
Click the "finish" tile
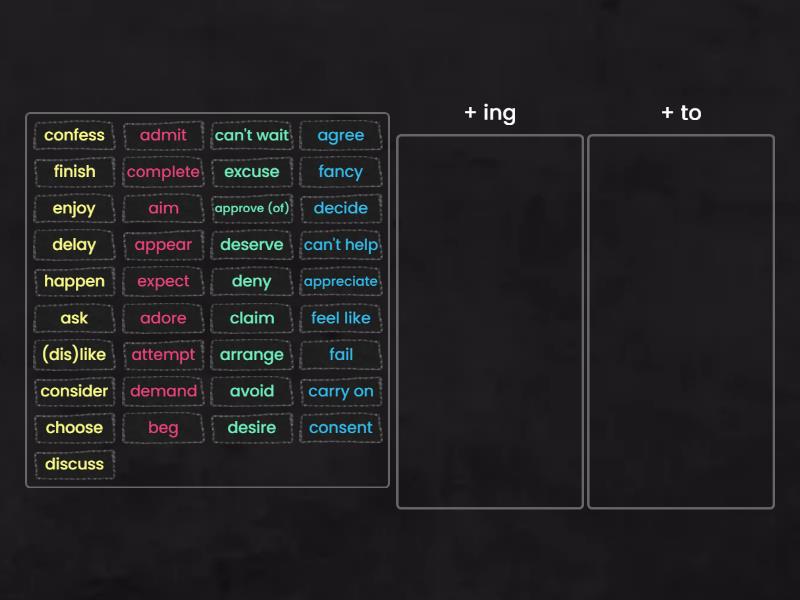coord(74,172)
